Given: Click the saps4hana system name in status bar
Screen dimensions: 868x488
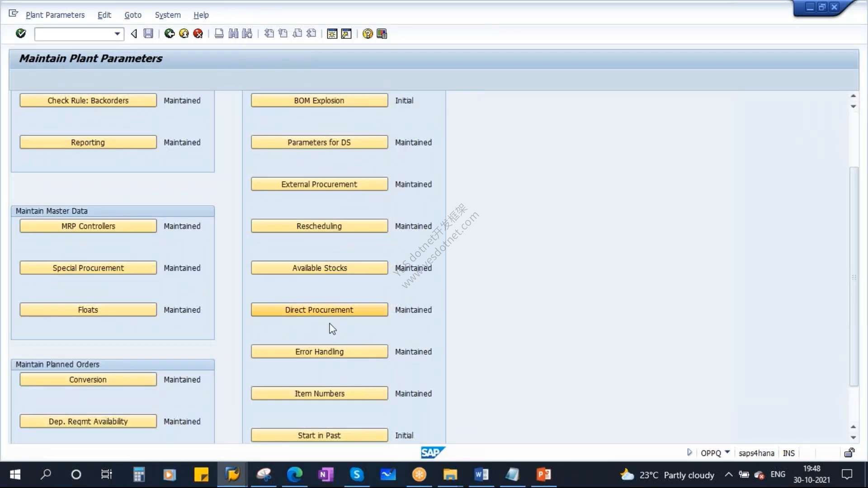Looking at the screenshot, I should (x=756, y=453).
